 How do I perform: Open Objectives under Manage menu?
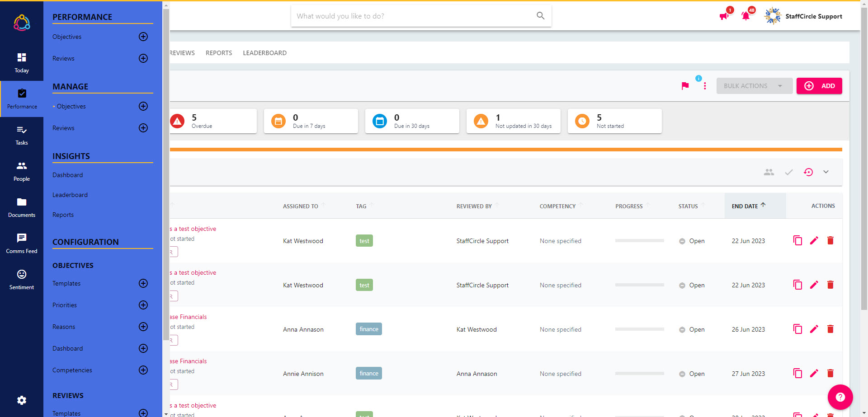(x=71, y=106)
